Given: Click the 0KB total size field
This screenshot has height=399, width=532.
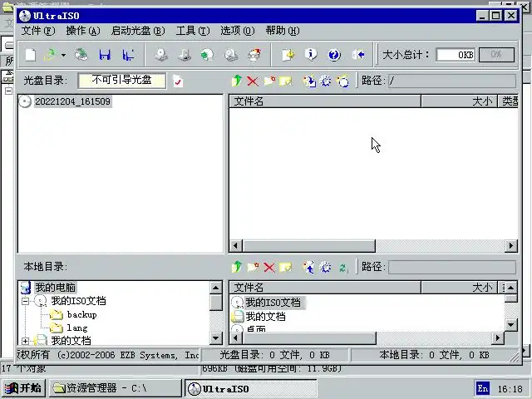Looking at the screenshot, I should (456, 55).
